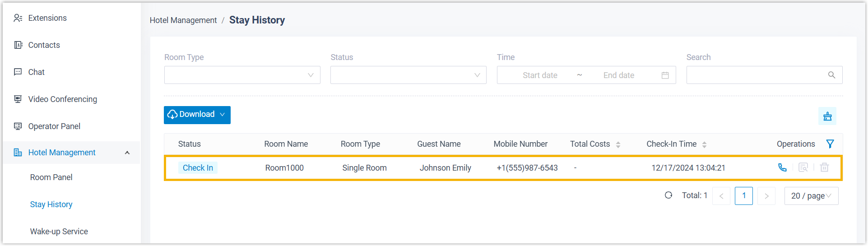Open the Operator Panel menu item
This screenshot has width=868, height=246.
click(x=54, y=126)
